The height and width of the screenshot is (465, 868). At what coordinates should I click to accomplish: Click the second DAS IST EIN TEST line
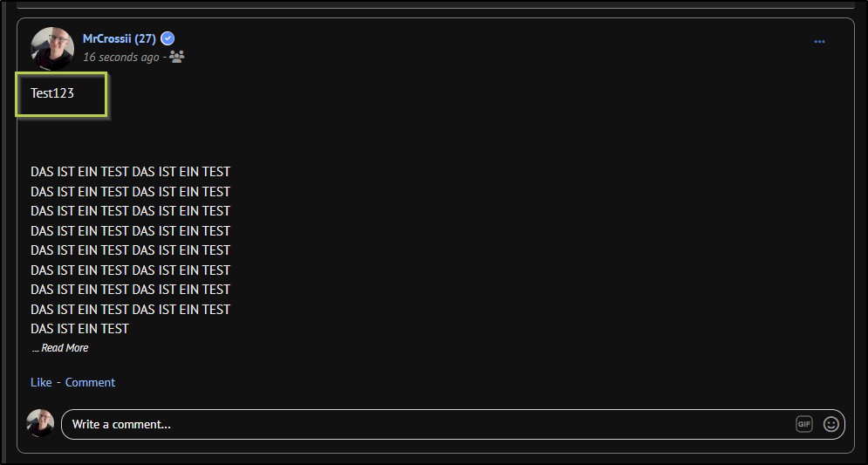tap(130, 191)
